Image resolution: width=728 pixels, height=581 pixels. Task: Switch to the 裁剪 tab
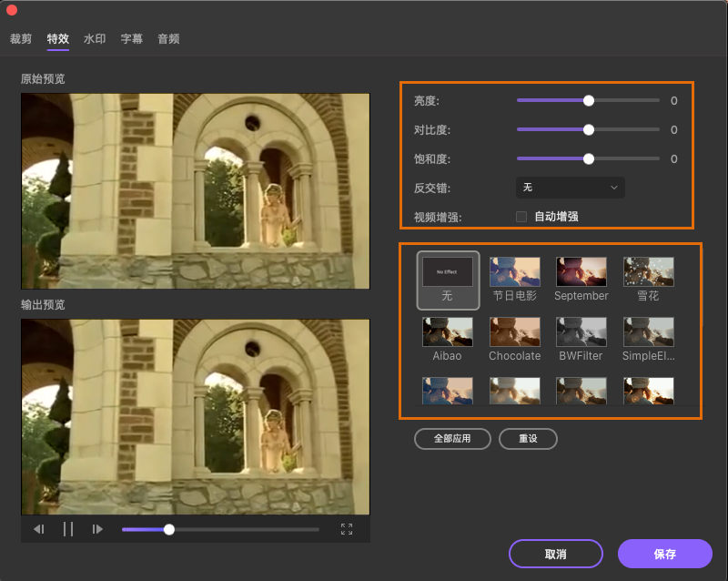point(21,39)
